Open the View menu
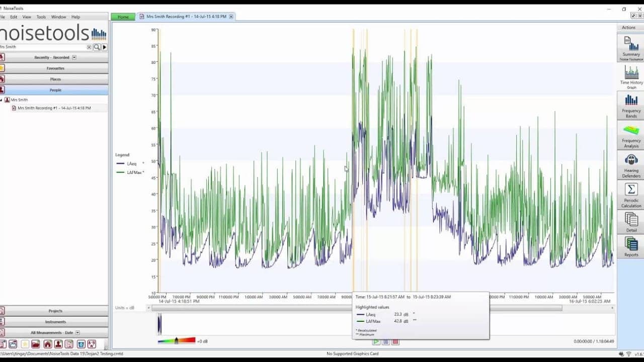644x362 pixels. 27,17
